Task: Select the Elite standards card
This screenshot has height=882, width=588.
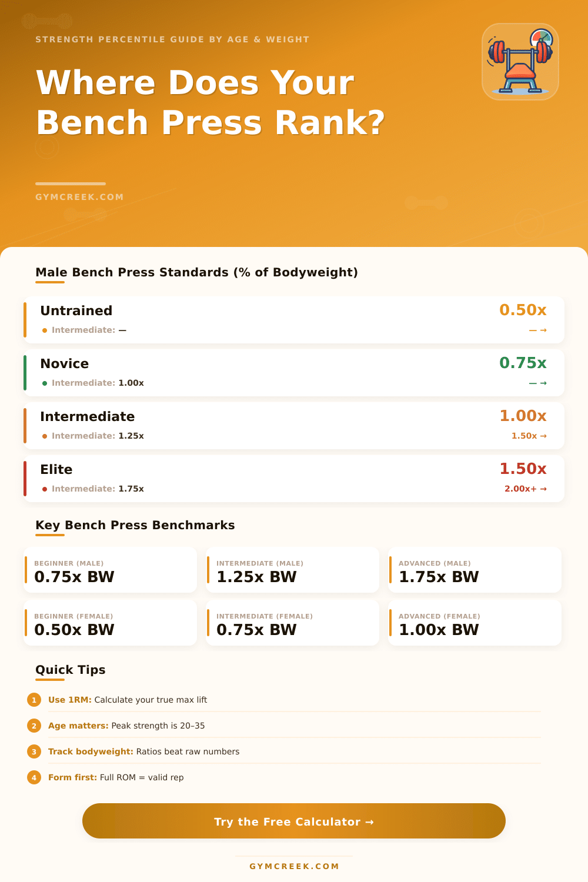Action: 294,479
